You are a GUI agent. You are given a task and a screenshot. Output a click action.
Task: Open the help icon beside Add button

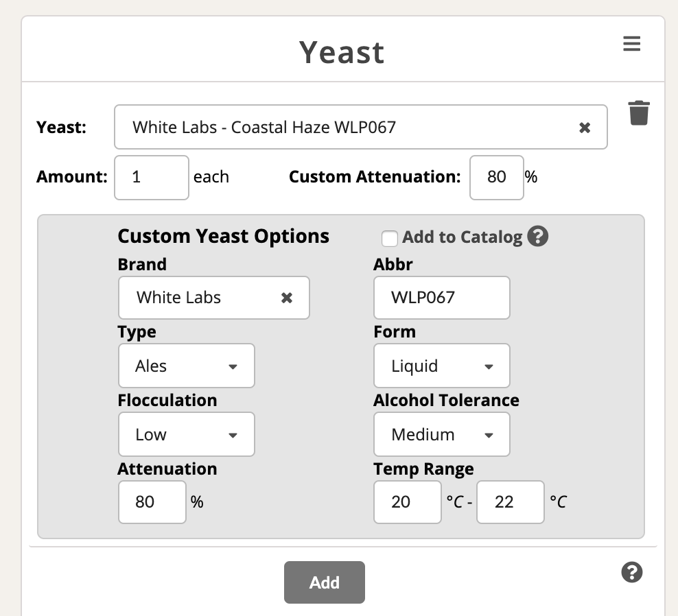click(632, 572)
